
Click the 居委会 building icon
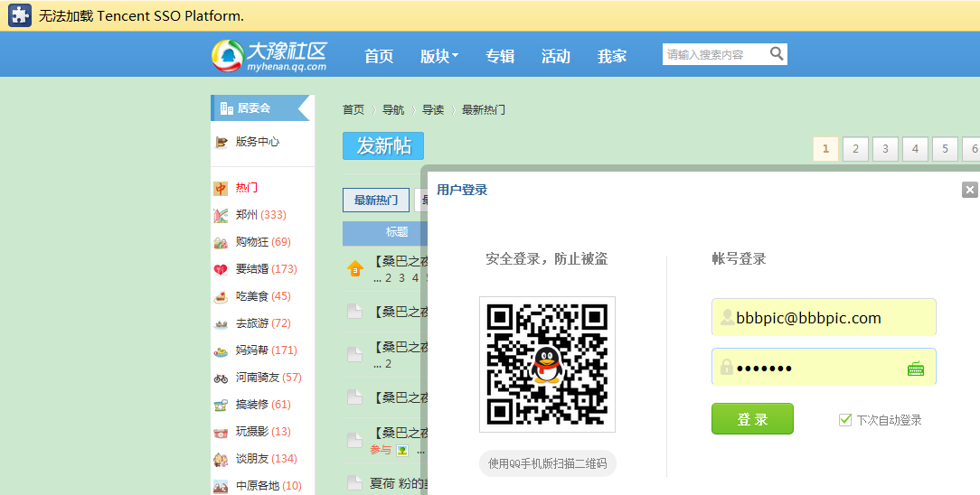coord(226,108)
